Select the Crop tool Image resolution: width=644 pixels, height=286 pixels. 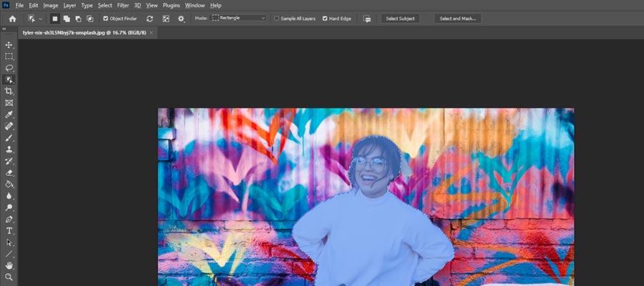click(x=9, y=92)
